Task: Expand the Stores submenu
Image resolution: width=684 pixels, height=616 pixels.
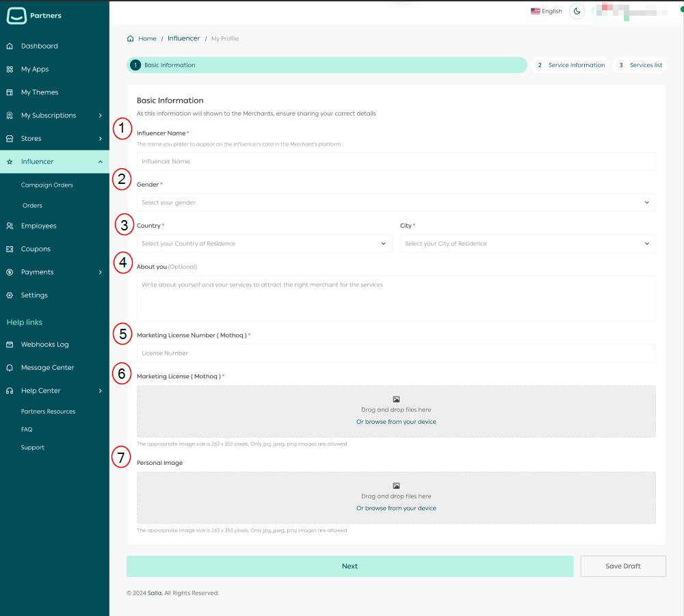Action: [101, 138]
